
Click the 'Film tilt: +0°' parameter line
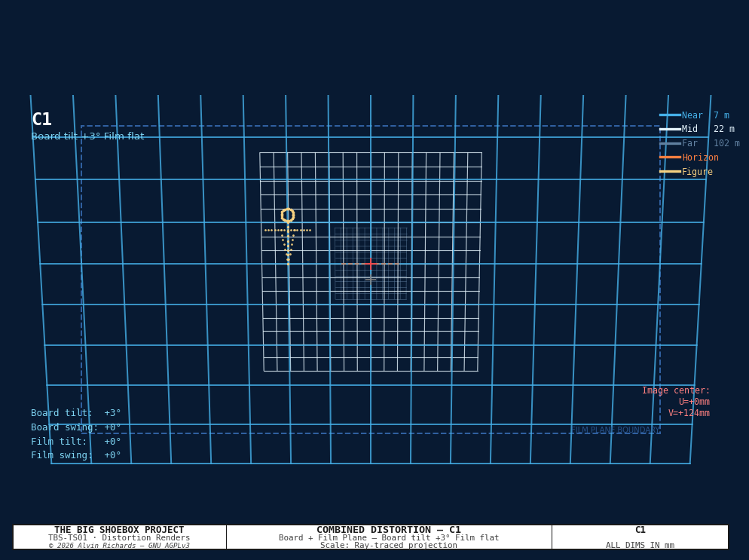[76, 442]
